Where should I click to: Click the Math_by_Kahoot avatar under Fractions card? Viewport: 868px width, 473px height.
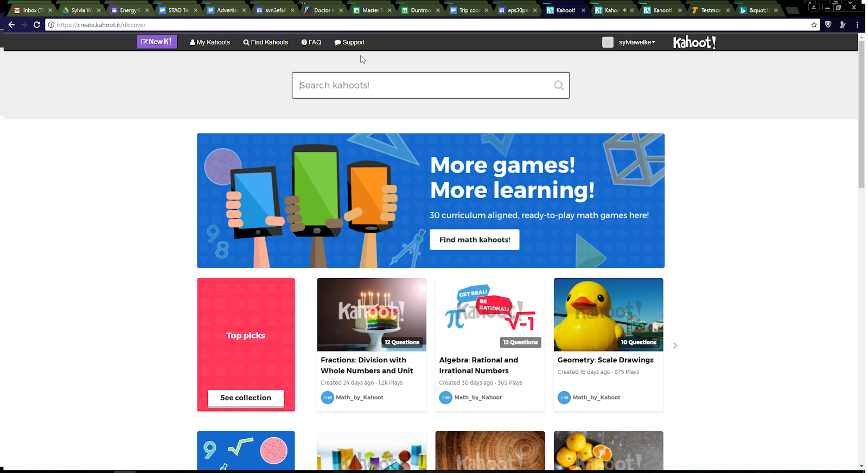(x=328, y=398)
